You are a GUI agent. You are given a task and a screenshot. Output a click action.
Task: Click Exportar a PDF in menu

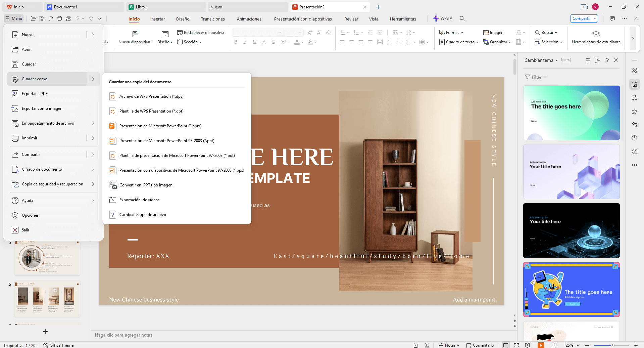click(35, 94)
